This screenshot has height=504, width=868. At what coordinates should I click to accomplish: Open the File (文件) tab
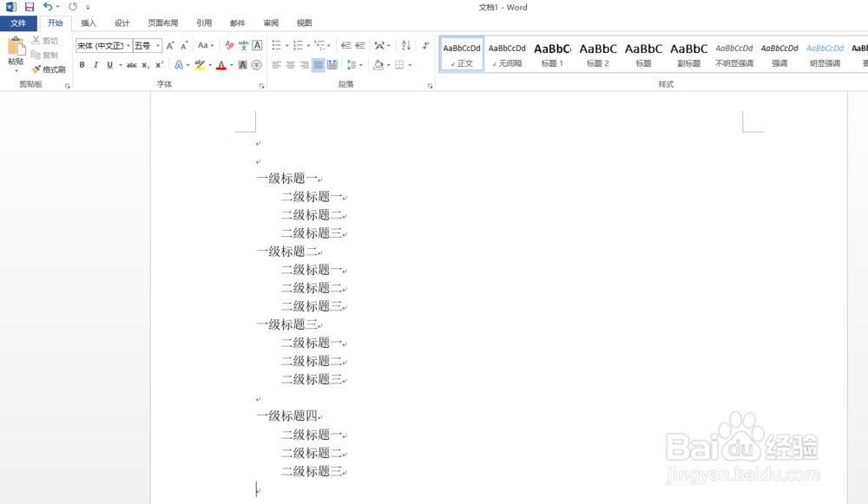(x=18, y=23)
